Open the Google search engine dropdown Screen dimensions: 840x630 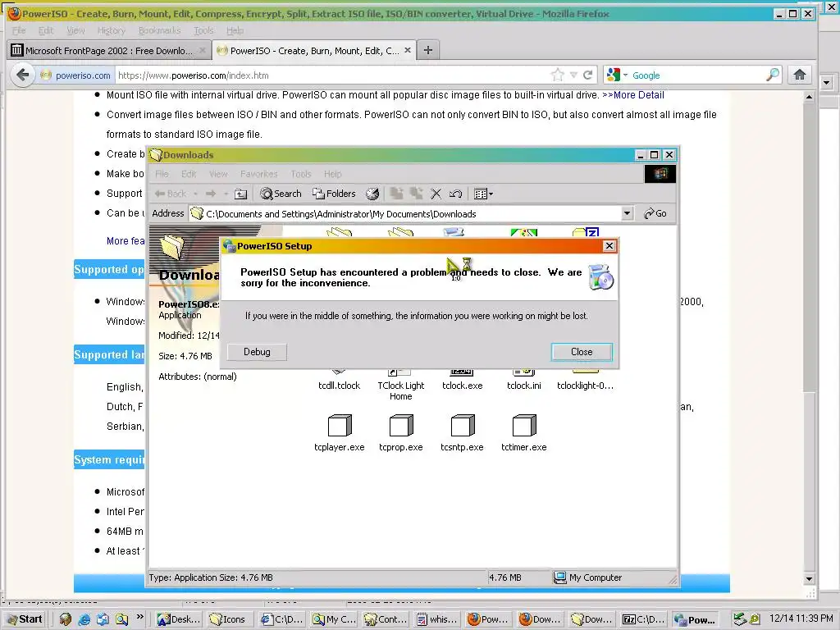pyautogui.click(x=616, y=75)
